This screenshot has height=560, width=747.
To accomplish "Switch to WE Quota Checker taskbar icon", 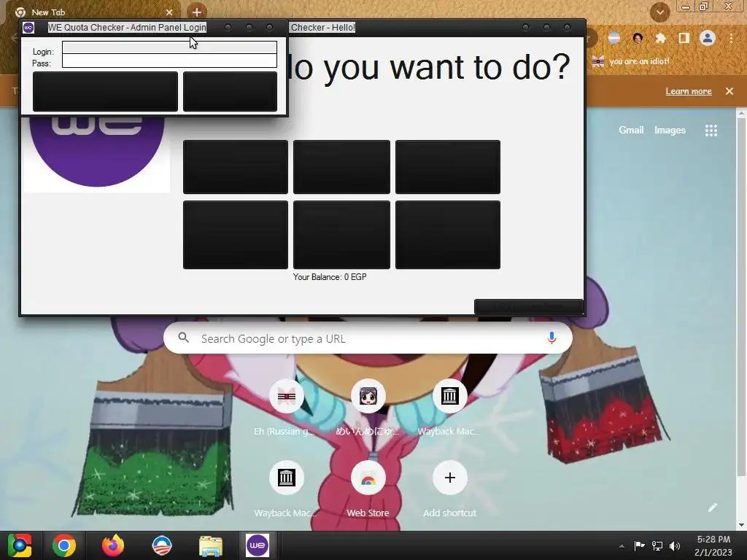I will [x=258, y=545].
